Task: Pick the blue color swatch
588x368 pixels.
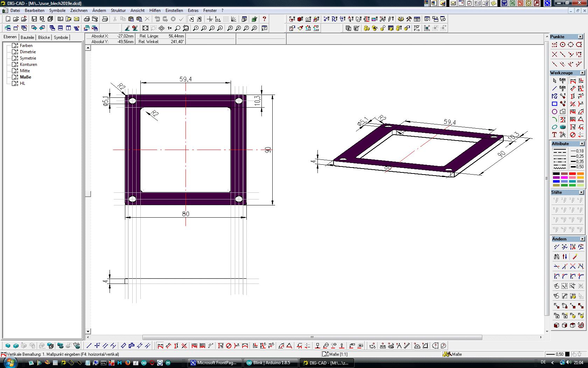Action: 556,181
